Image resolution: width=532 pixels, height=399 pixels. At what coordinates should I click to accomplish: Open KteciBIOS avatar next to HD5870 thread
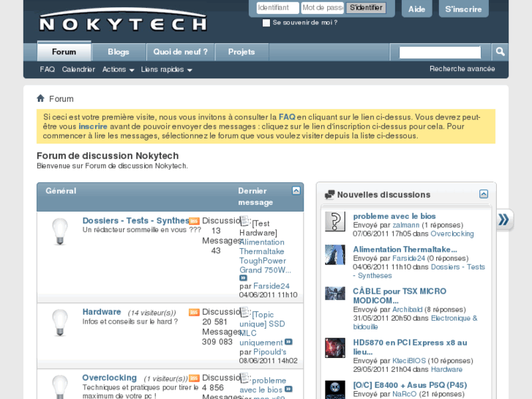click(335, 348)
